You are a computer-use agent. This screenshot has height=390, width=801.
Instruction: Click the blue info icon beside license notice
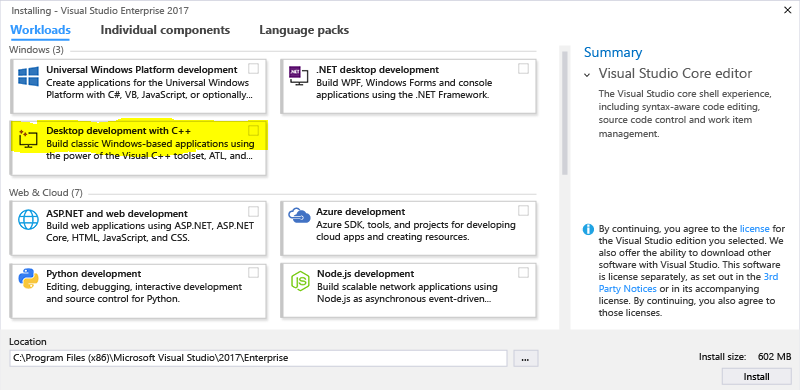coord(588,229)
